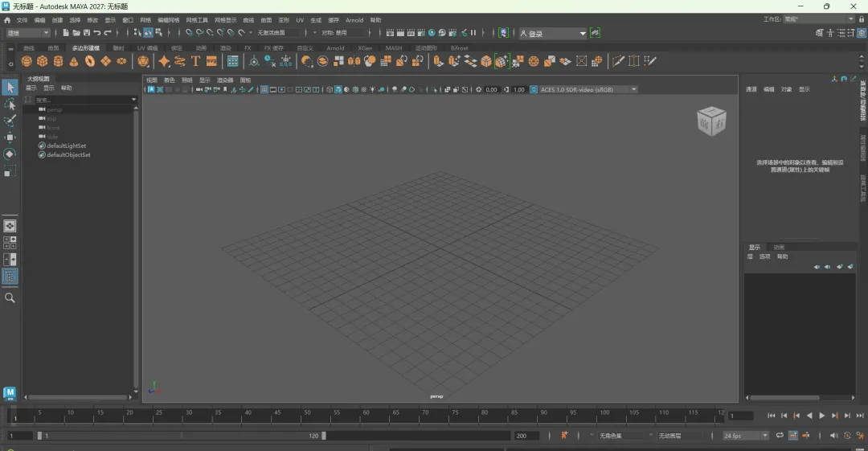
Task: Expand the workspace selector dropdown
Action: pos(851,18)
